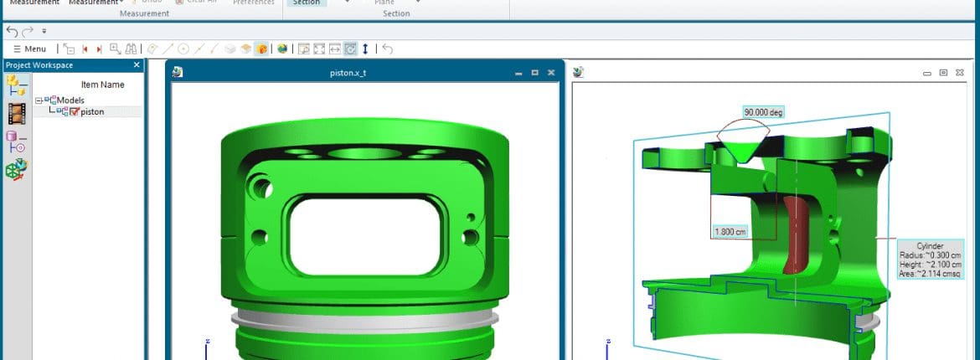This screenshot has width=980, height=360.
Task: Toggle the highlighted rotate view mode icon
Action: [350, 49]
